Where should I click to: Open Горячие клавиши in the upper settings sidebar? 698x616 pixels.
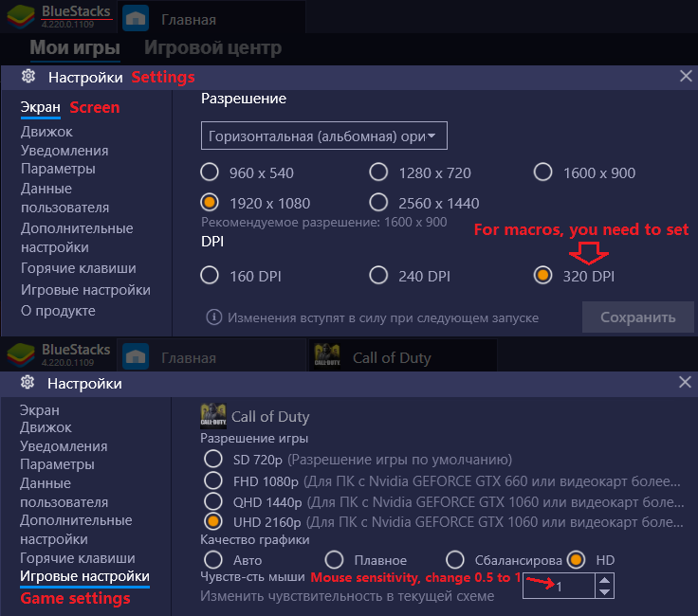pos(79,268)
